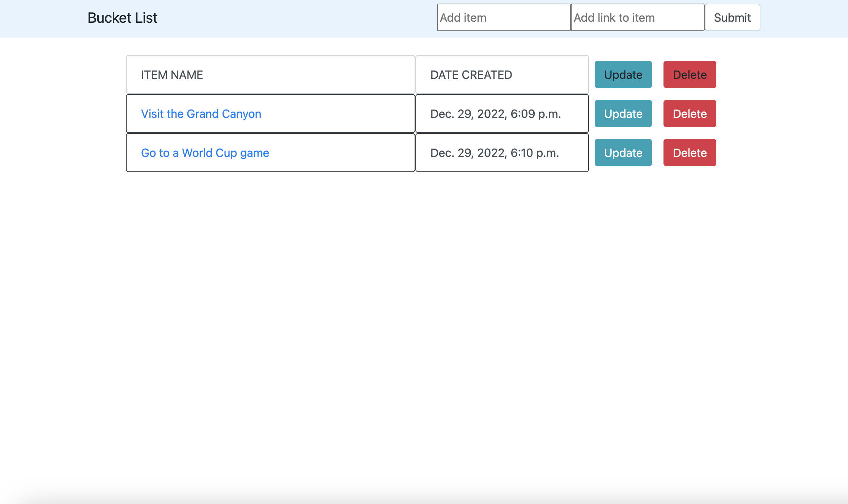
Task: Open the Visit the Grand Canyon link
Action: pyautogui.click(x=201, y=114)
